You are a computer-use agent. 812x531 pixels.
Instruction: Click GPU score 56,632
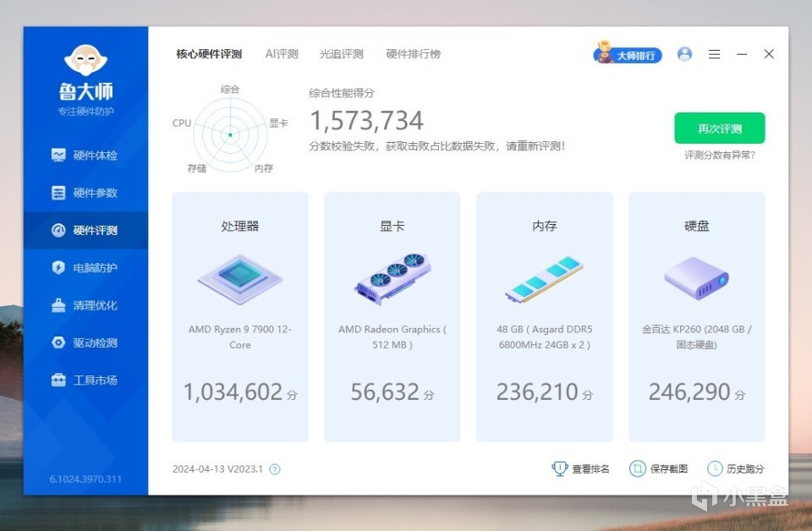click(x=385, y=391)
